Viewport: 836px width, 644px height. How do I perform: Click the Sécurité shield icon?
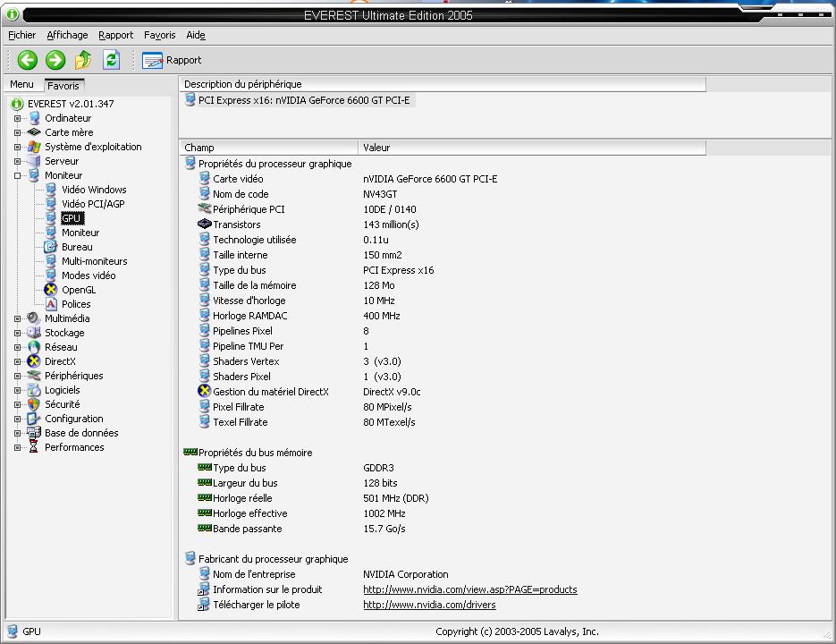coord(34,404)
